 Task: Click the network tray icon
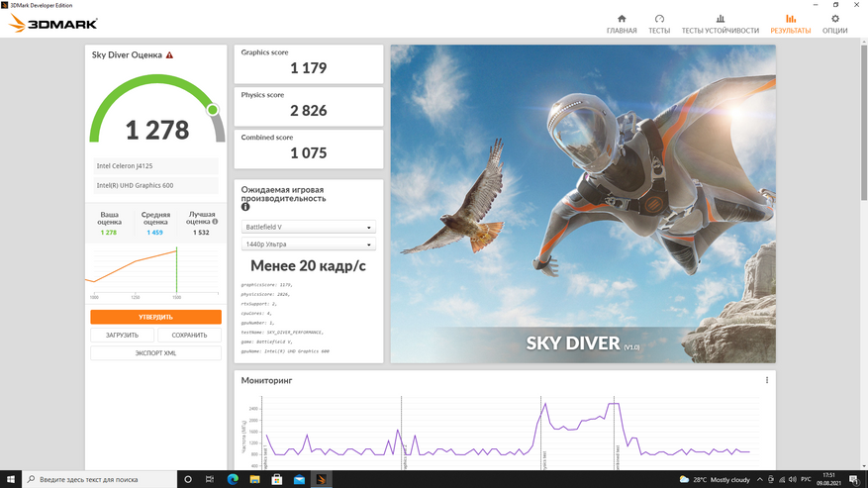782,480
